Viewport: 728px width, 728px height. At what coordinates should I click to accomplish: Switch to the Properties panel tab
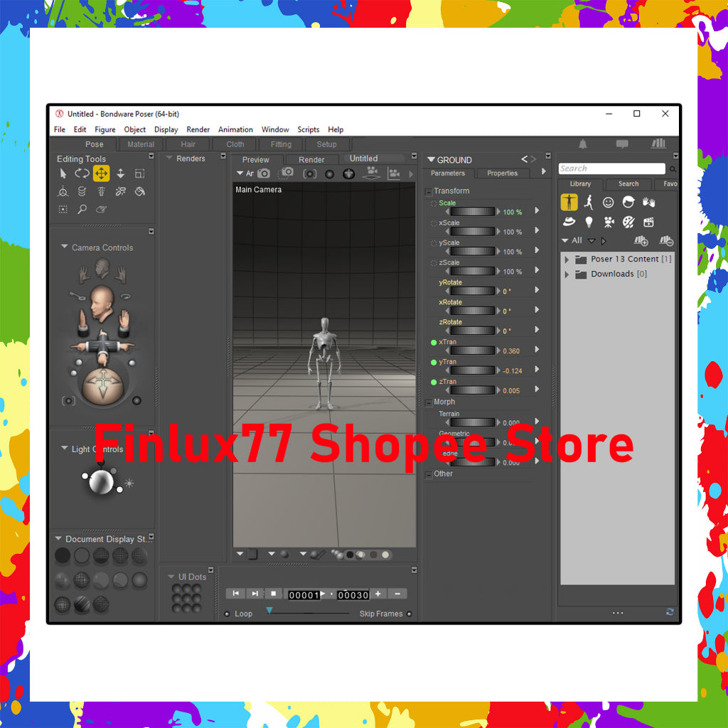[x=502, y=173]
